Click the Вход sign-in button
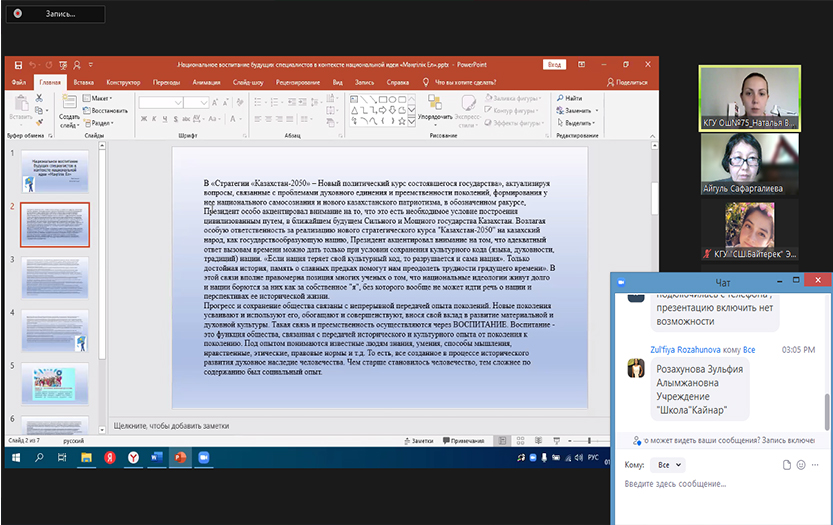 coord(553,64)
